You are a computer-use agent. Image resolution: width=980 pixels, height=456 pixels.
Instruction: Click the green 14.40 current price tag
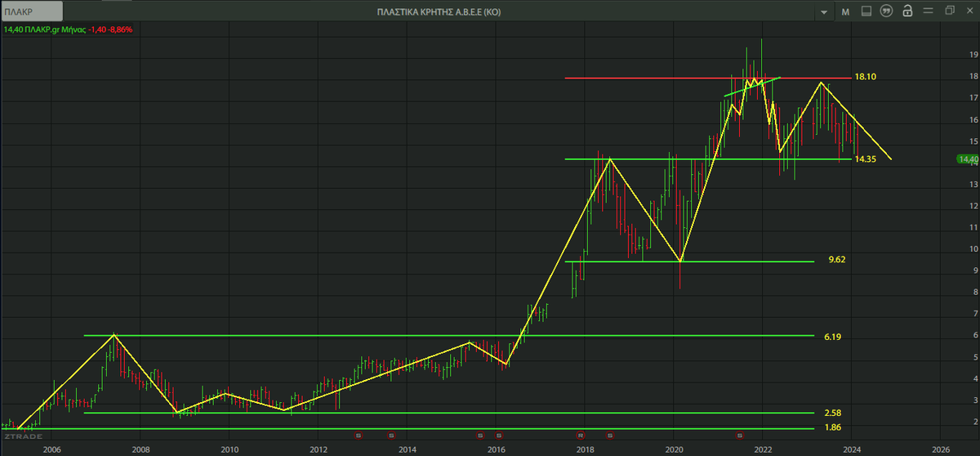click(x=967, y=159)
